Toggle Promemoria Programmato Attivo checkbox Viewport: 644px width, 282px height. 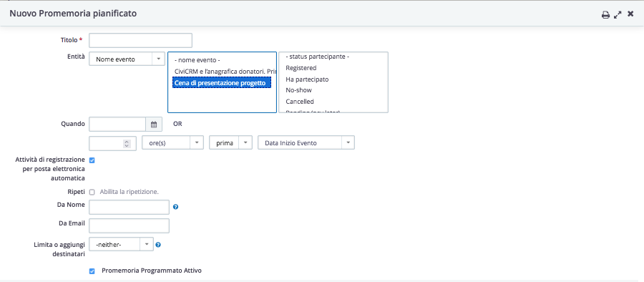92,271
